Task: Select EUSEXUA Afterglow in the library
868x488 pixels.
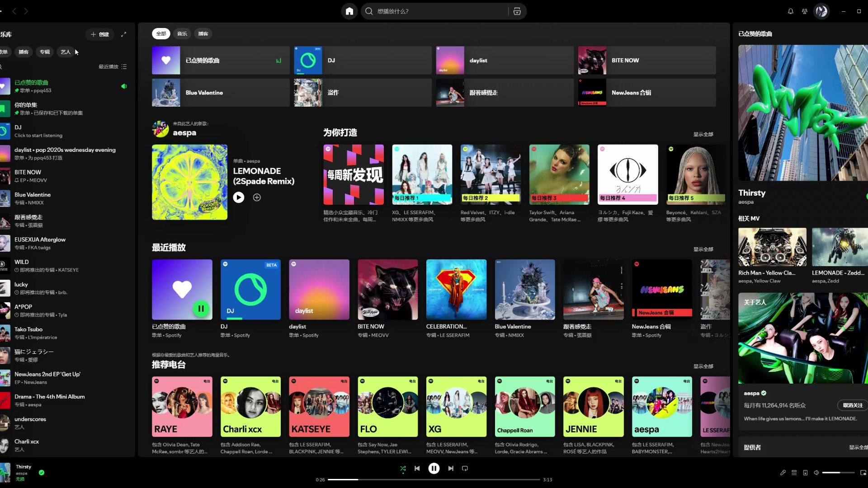Action: click(66, 243)
